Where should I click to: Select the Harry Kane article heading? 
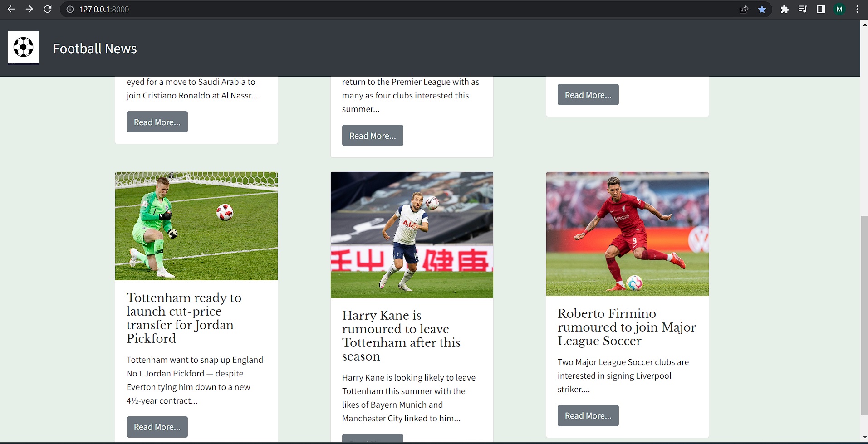point(401,336)
